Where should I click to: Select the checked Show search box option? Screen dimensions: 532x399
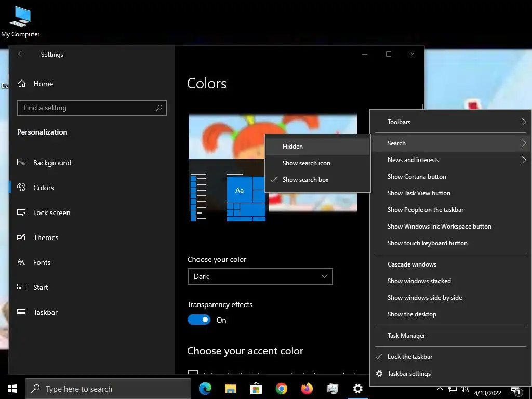317,179
